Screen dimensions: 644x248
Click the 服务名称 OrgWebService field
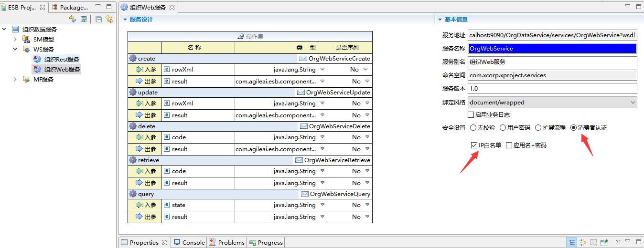click(x=552, y=48)
